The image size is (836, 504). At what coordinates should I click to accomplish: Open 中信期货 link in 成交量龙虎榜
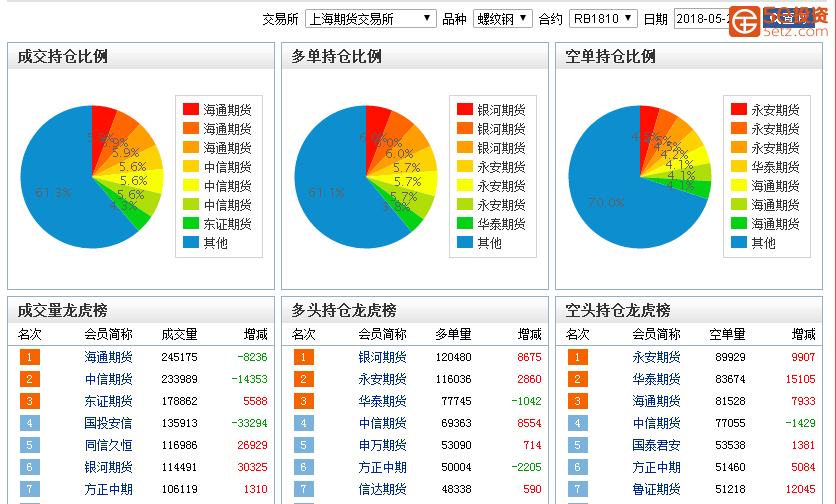108,379
